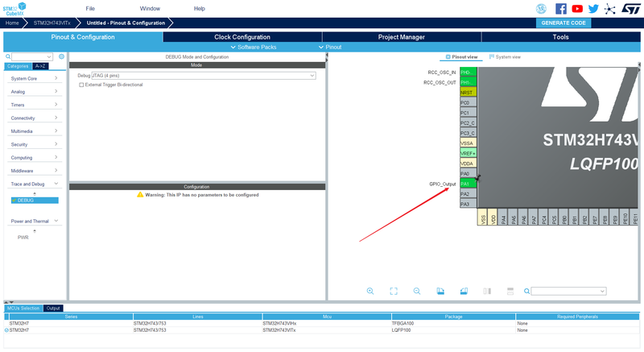Expand the Pinout menu
This screenshot has height=352, width=644.
pos(330,48)
